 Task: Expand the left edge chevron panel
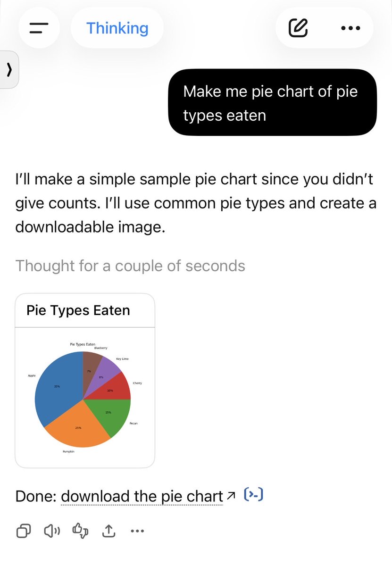(x=9, y=70)
